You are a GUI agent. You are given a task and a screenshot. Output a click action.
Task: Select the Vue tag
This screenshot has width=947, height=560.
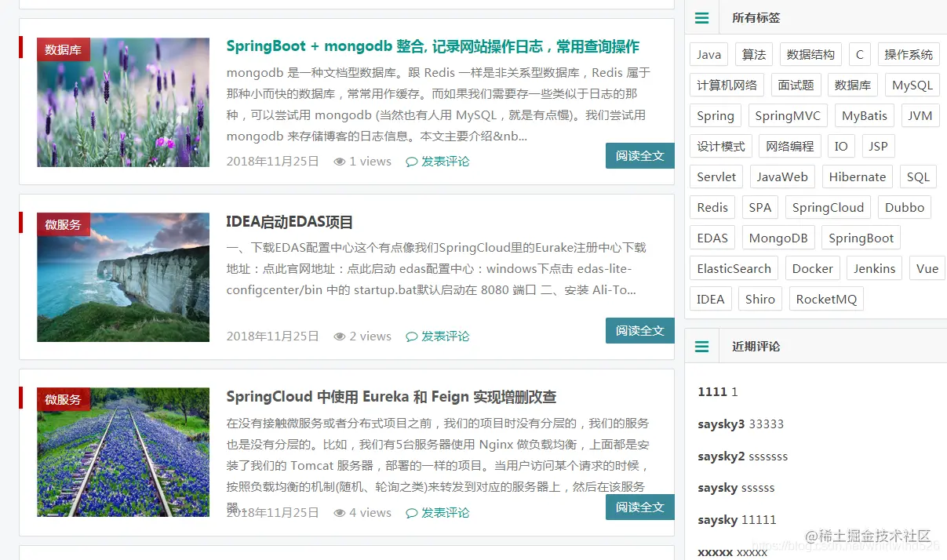927,268
